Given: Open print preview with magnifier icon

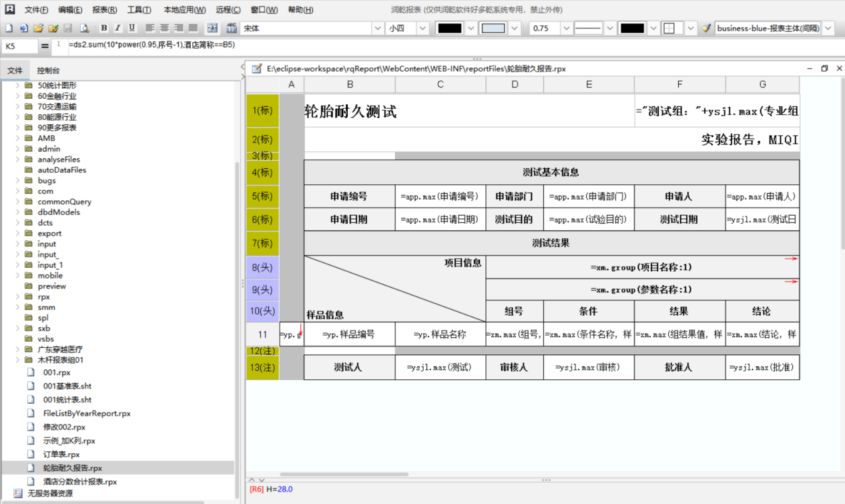Looking at the screenshot, I should (85, 28).
